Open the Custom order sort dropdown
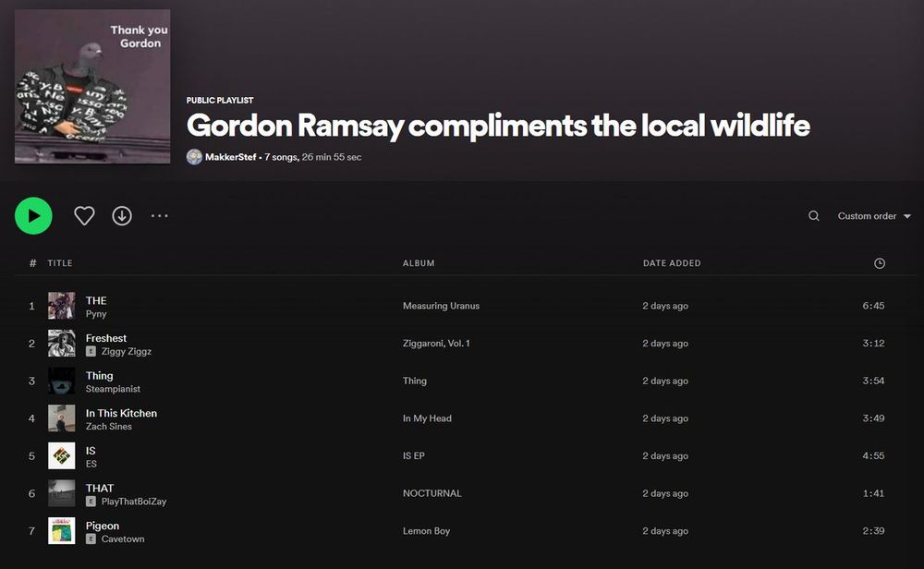924x569 pixels. [874, 216]
